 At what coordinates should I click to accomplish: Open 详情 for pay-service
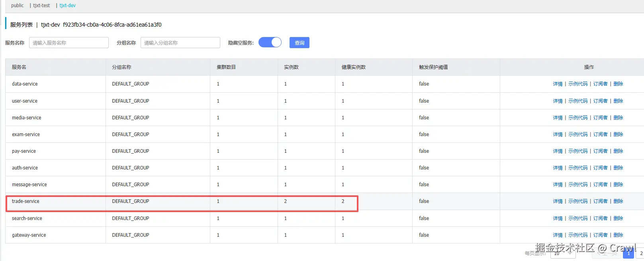click(558, 151)
